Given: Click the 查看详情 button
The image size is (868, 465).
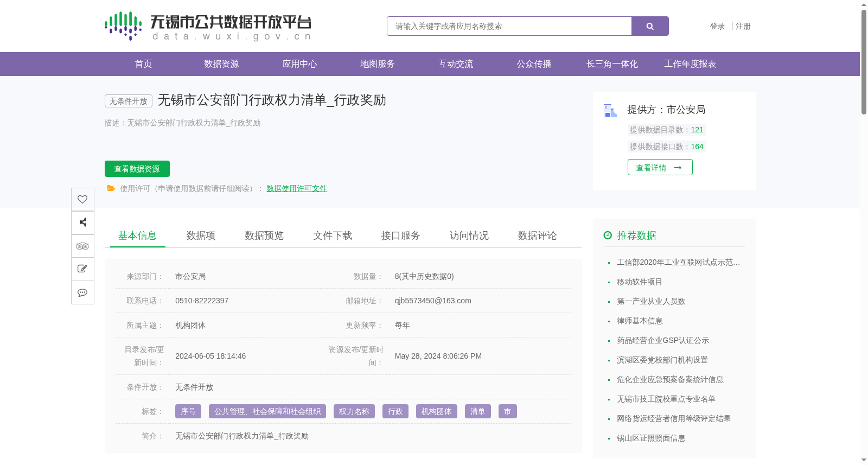Looking at the screenshot, I should coord(660,167).
